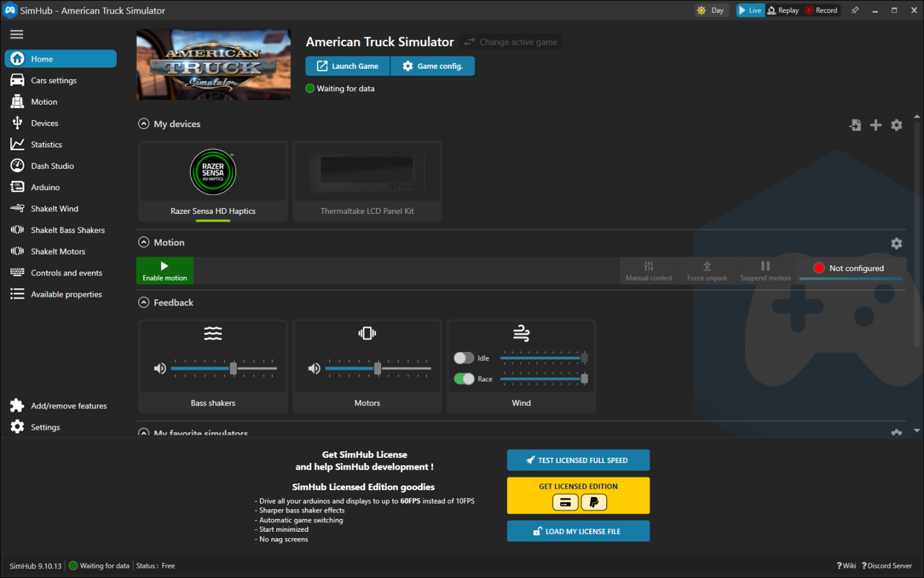The width and height of the screenshot is (924, 578).
Task: Click the Force unpark button
Action: pyautogui.click(x=707, y=271)
